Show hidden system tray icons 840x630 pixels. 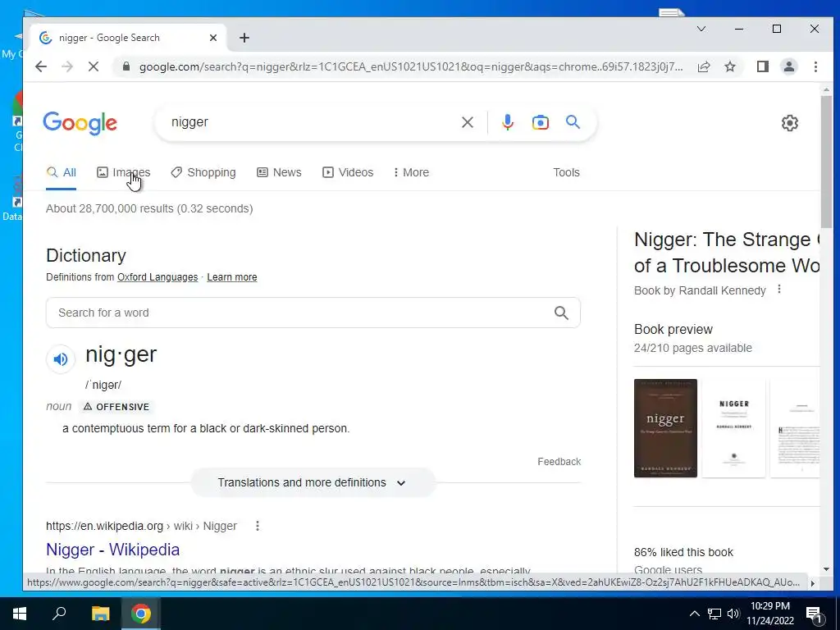click(x=694, y=614)
